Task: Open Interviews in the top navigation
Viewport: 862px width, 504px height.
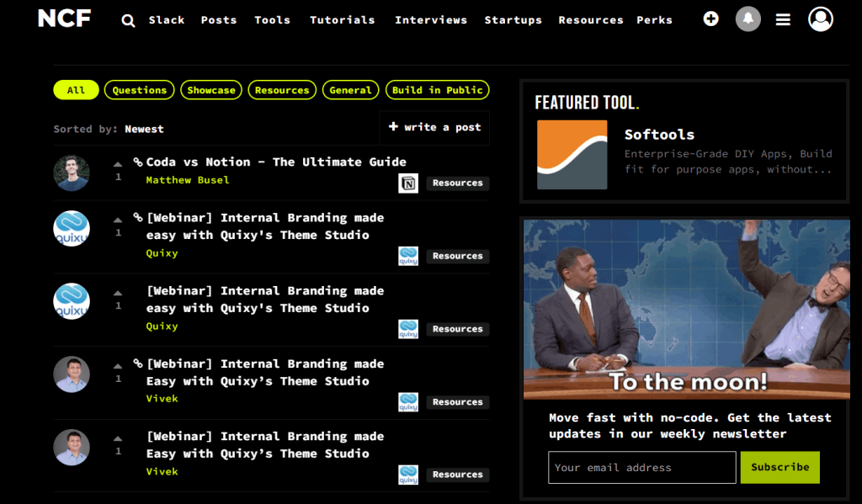Action: click(431, 20)
